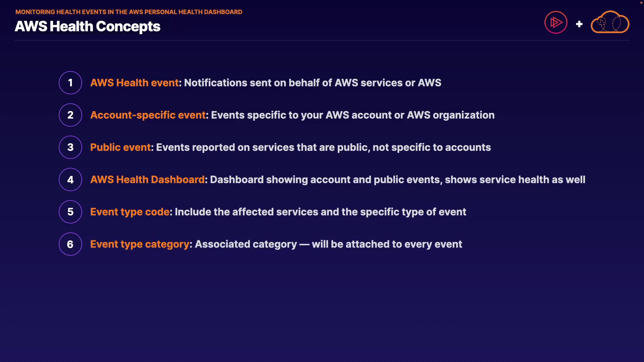The height and width of the screenshot is (362, 644).
Task: Click the 'AWS Health Concepts' slide title
Action: coord(88,26)
